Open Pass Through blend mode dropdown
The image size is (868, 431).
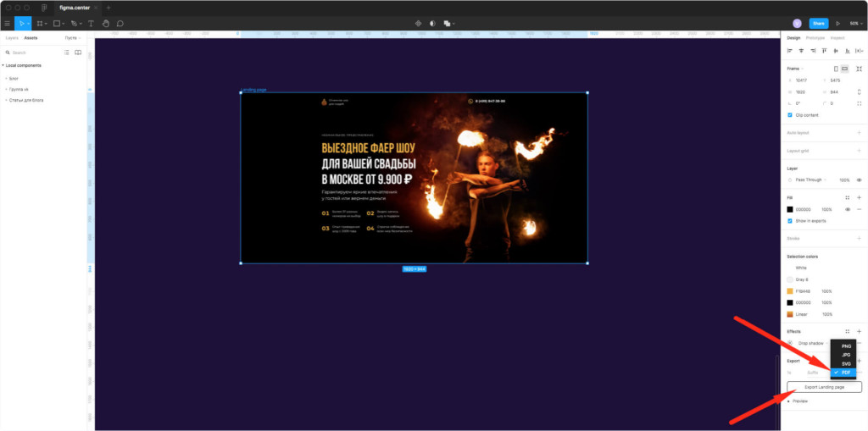811,180
